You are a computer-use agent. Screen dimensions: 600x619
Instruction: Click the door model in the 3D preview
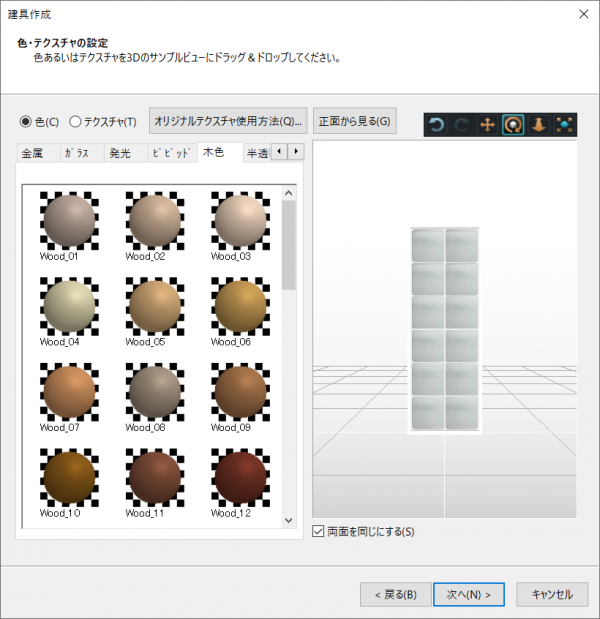point(445,330)
